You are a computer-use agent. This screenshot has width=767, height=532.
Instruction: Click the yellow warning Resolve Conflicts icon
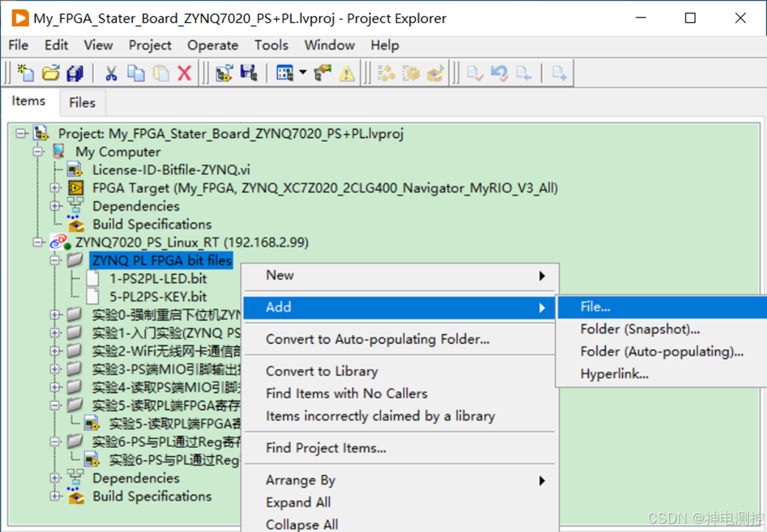(347, 73)
